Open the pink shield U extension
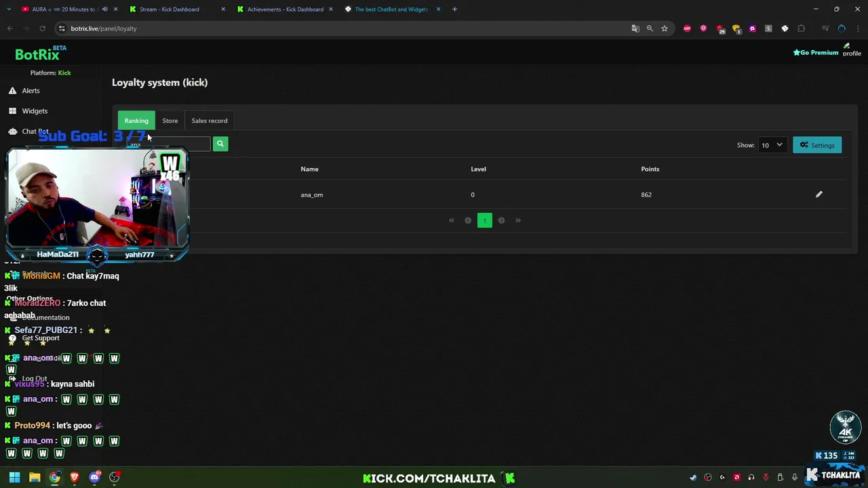The image size is (868, 488). click(703, 28)
